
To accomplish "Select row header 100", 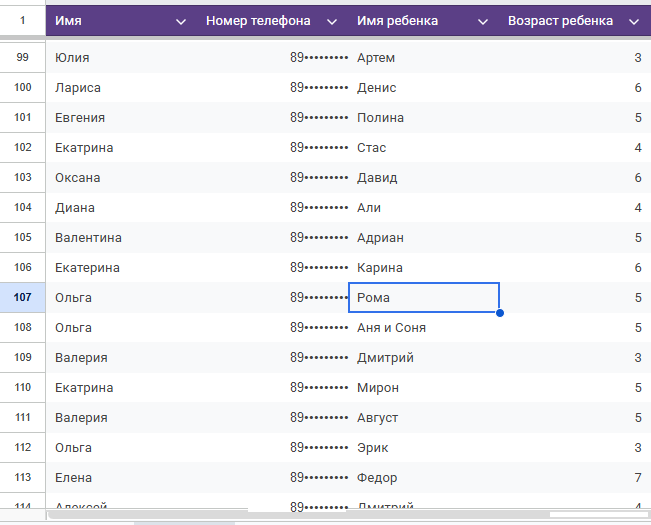I will pyautogui.click(x=22, y=88).
